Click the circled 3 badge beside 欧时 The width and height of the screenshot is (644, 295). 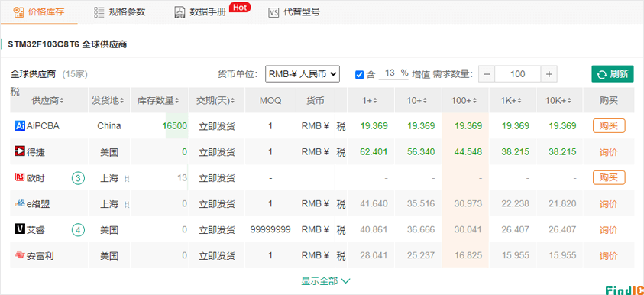pos(78,178)
